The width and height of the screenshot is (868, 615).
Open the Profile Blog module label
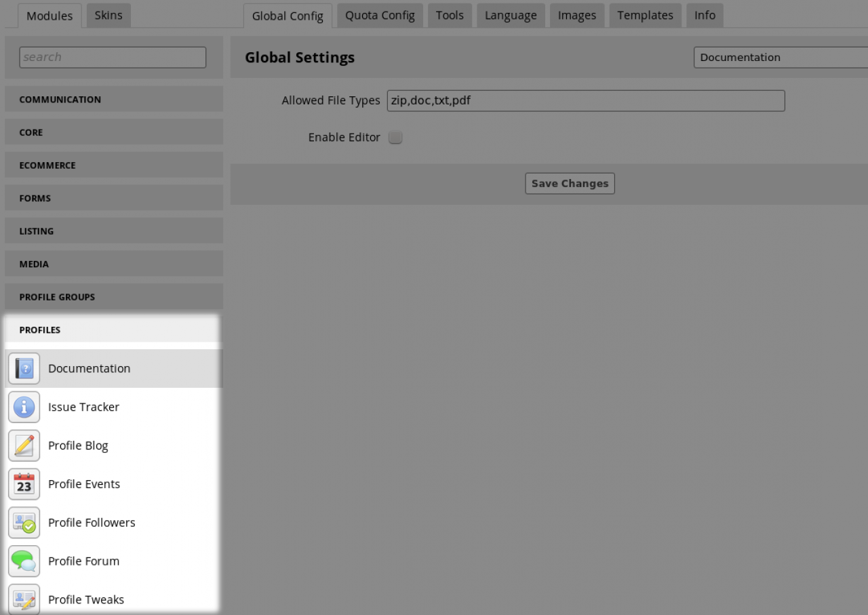(x=78, y=445)
